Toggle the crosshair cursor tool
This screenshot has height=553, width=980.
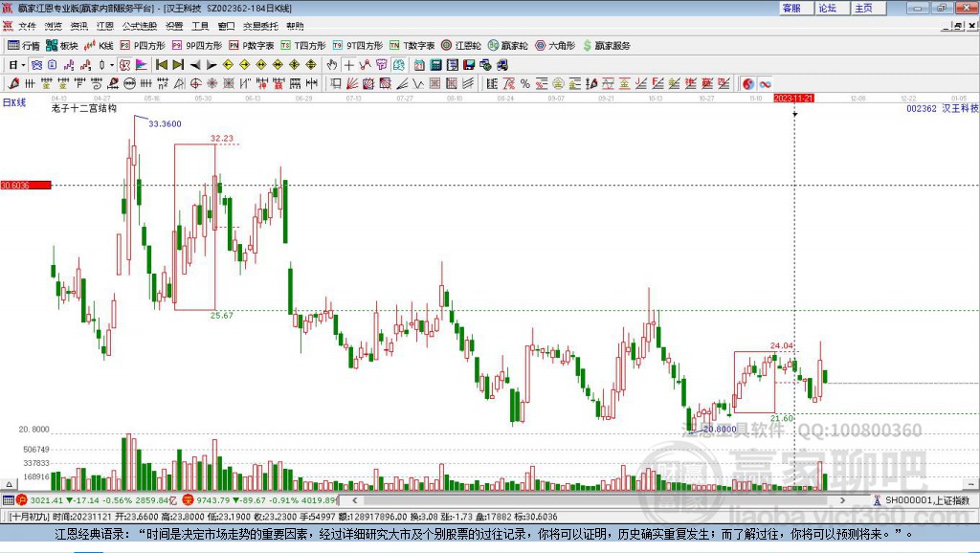(x=348, y=65)
